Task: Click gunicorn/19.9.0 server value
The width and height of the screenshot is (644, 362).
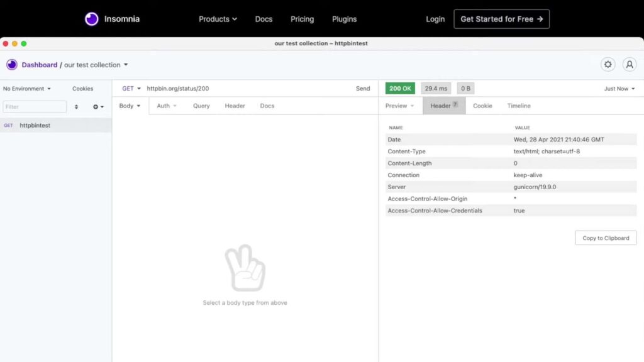Action: pyautogui.click(x=535, y=187)
